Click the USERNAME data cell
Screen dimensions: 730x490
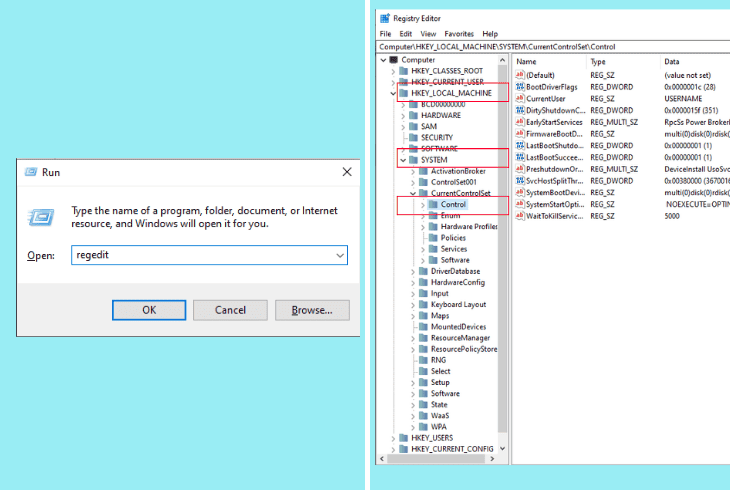pos(683,99)
